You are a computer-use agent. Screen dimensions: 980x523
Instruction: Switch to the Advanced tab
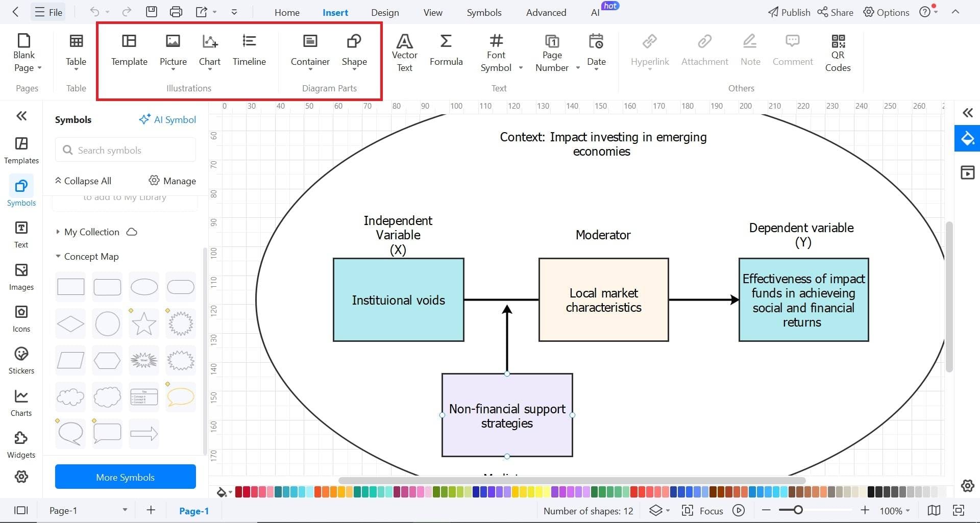pyautogui.click(x=546, y=12)
